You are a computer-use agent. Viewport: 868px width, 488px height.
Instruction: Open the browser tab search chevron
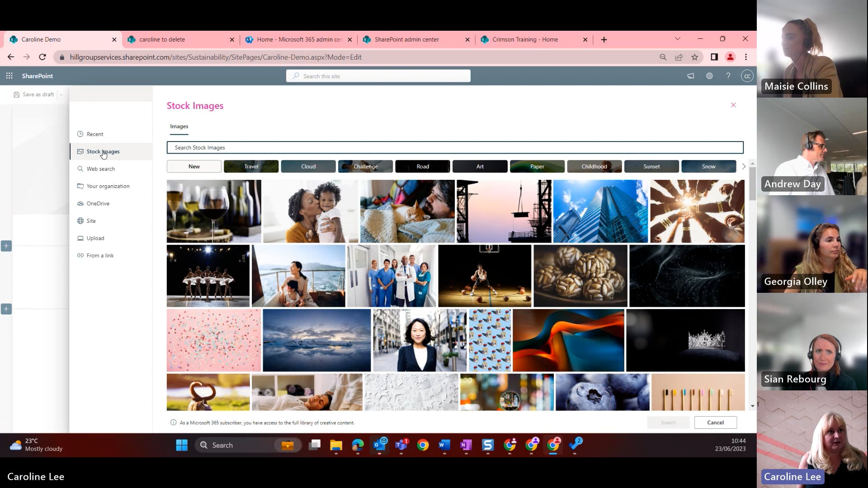[677, 39]
